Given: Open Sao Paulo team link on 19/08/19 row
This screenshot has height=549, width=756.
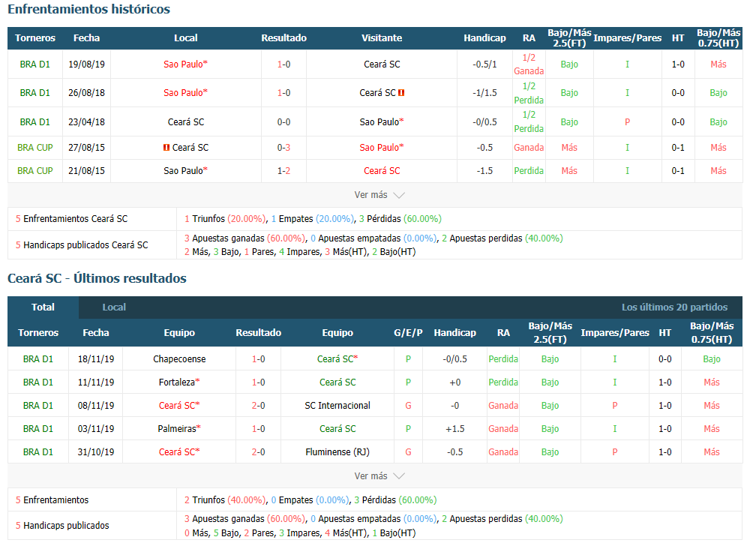Looking at the screenshot, I should 186,64.
